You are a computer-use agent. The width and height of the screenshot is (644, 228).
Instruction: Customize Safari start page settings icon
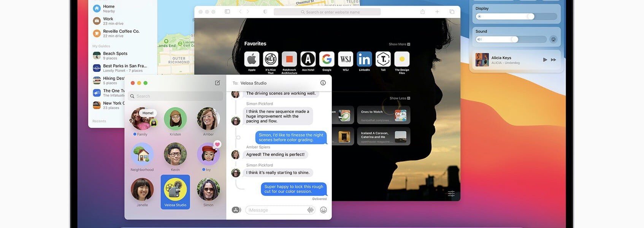coord(451,193)
